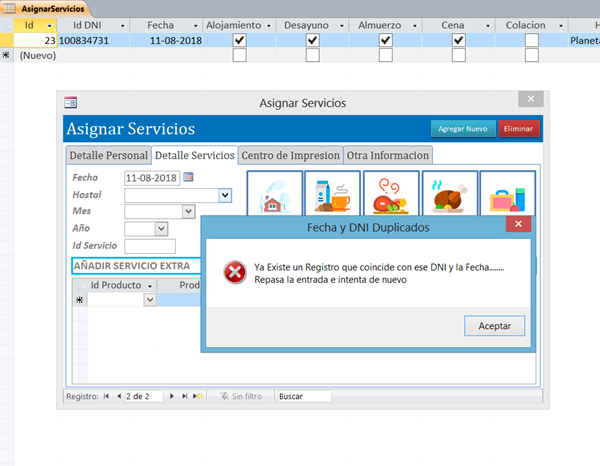Viewport: 600px width, 466px height.
Task: Click the select-all corner of Id Producto subform
Action: (x=80, y=285)
